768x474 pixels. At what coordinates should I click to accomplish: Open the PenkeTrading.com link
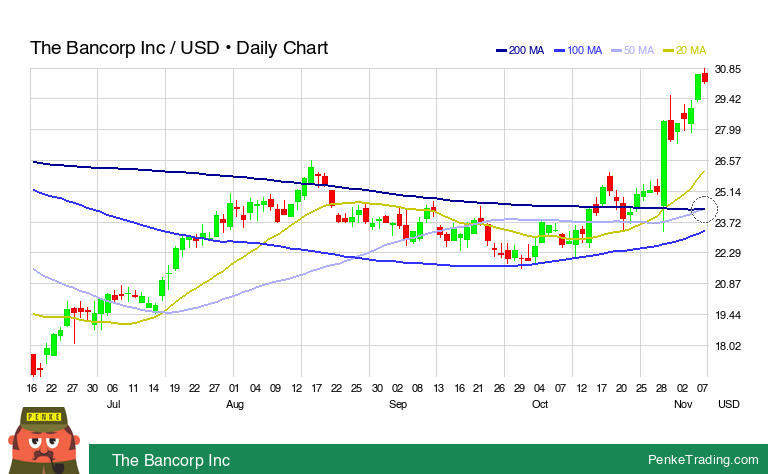(x=703, y=460)
